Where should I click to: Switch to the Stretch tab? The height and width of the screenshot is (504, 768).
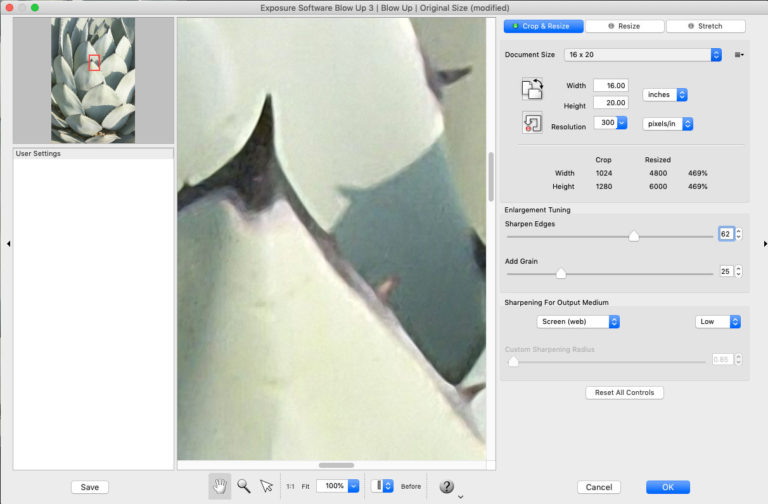pyautogui.click(x=705, y=26)
